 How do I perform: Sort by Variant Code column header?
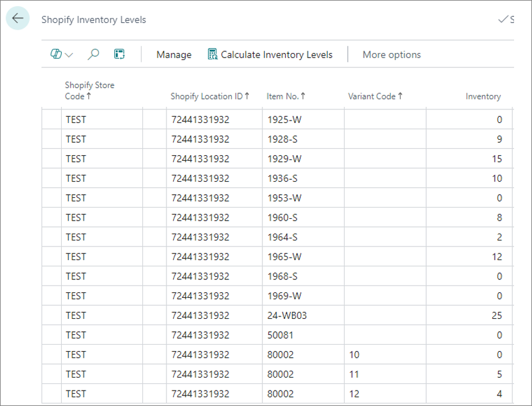pyautogui.click(x=375, y=96)
